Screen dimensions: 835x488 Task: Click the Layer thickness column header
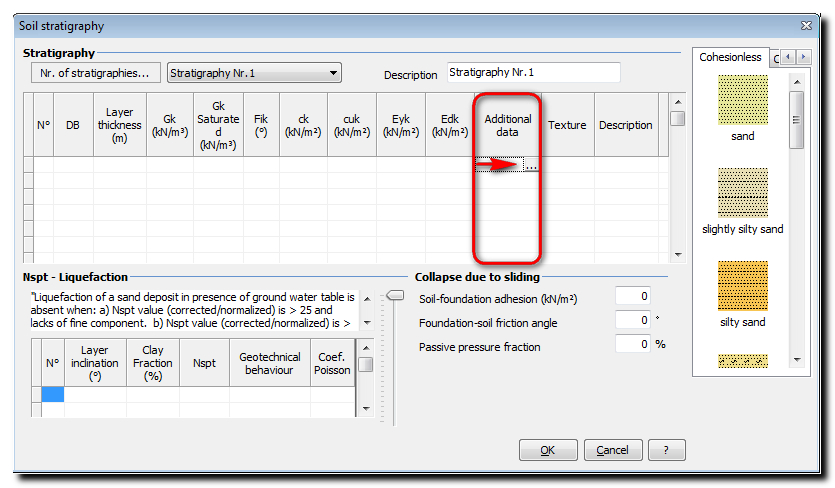(x=120, y=125)
